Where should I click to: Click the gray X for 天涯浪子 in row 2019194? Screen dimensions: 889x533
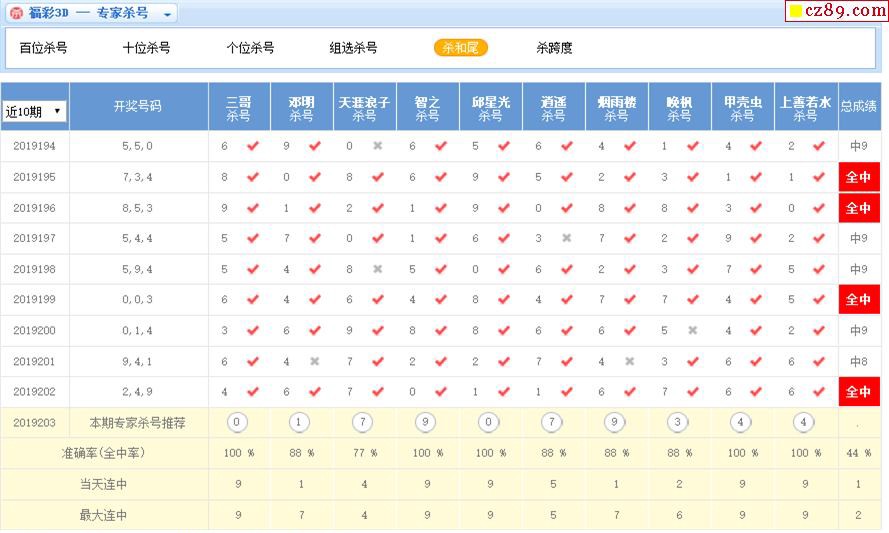click(377, 146)
